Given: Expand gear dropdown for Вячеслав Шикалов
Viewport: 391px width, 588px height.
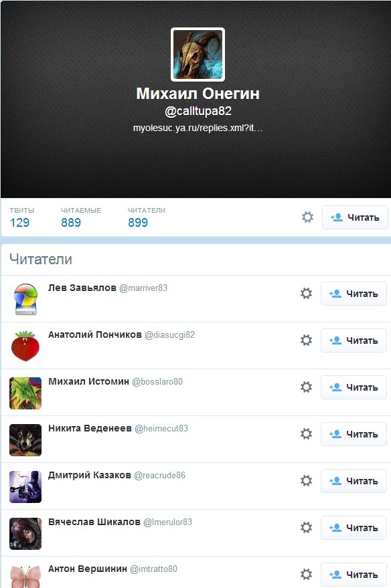Looking at the screenshot, I should 306,528.
